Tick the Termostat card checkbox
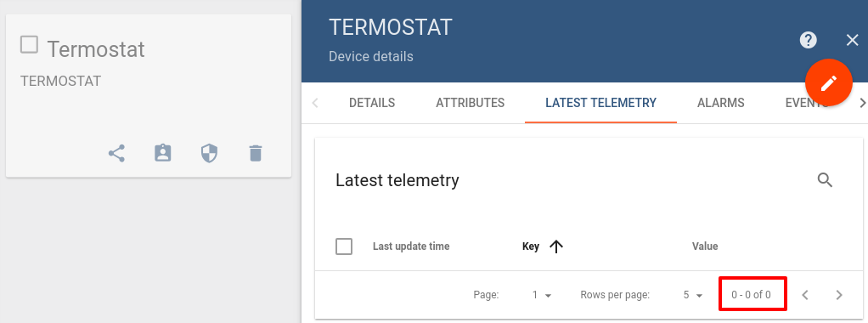Screen dimensions: 868x323 tap(29, 44)
